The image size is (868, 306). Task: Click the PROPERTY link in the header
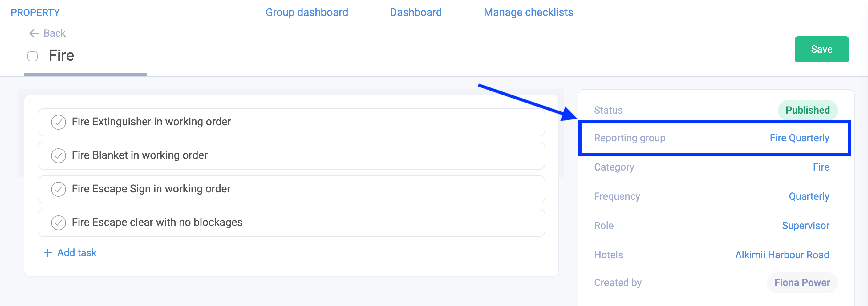[x=35, y=12]
